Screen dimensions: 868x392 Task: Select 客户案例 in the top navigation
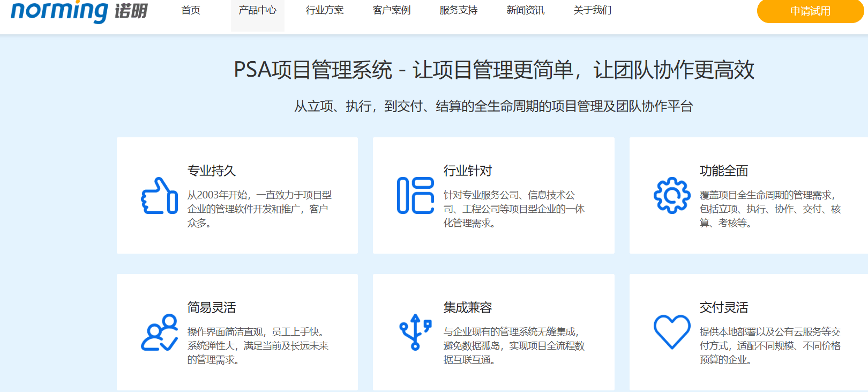(x=392, y=10)
